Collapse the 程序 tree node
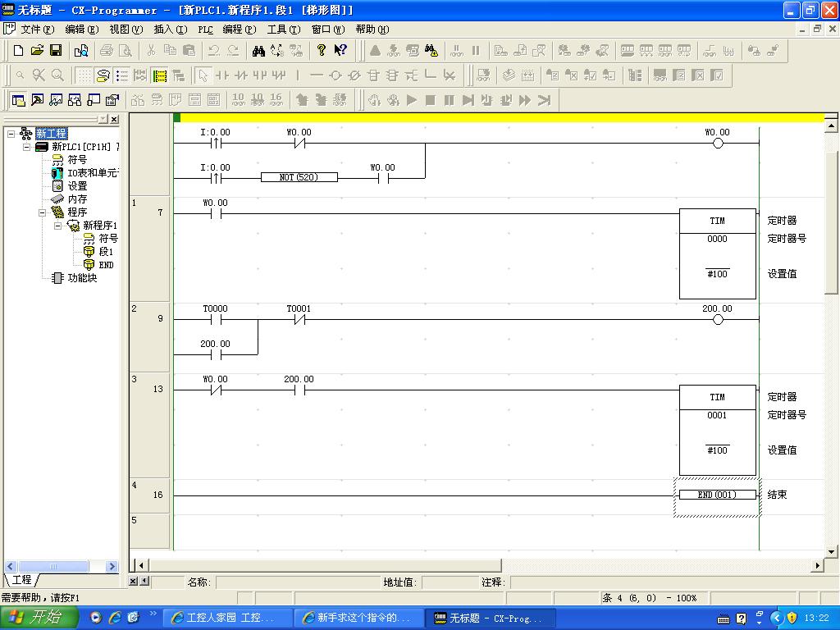The image size is (840, 630). [x=43, y=212]
